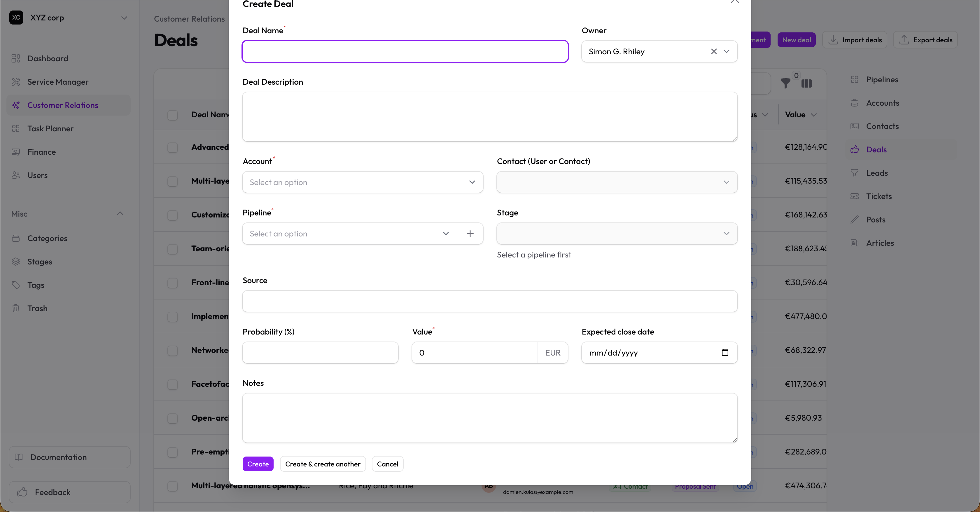Open the Value column sort chevron
Viewport: 980px width, 512px height.
(814, 115)
